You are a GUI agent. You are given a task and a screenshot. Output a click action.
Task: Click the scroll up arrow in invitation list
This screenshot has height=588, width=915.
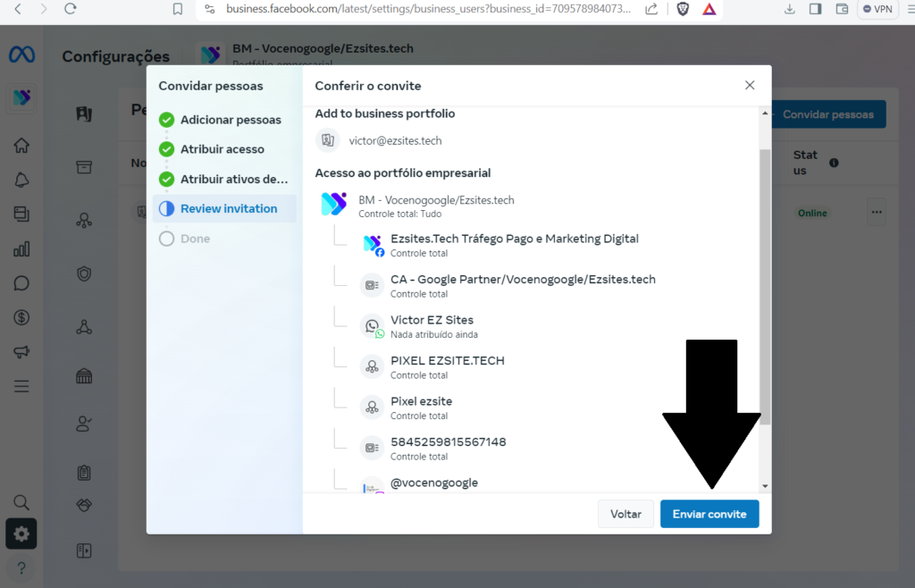coord(765,113)
